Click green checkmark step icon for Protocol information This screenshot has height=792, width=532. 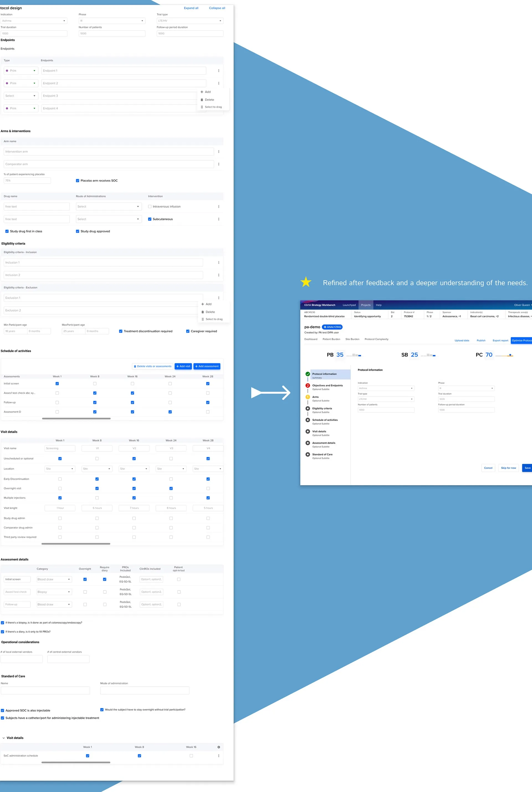pos(308,374)
